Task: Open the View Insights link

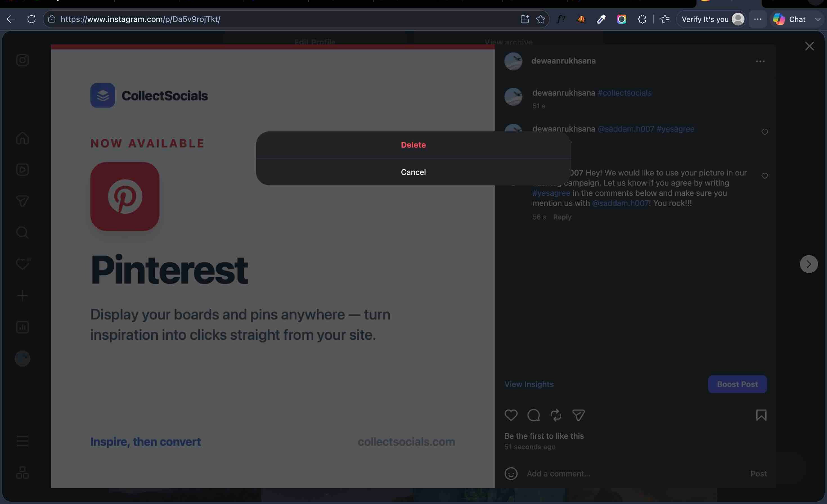Action: click(x=529, y=384)
